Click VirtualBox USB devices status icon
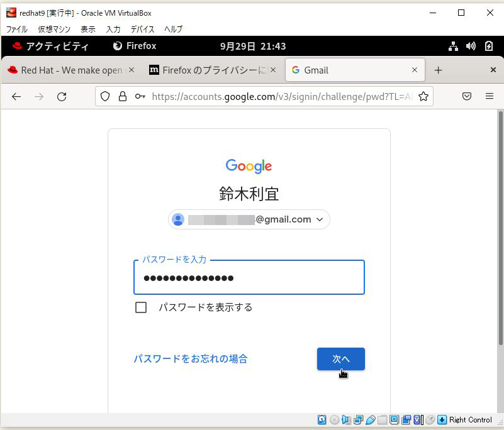The image size is (504, 430). pyautogui.click(x=370, y=420)
